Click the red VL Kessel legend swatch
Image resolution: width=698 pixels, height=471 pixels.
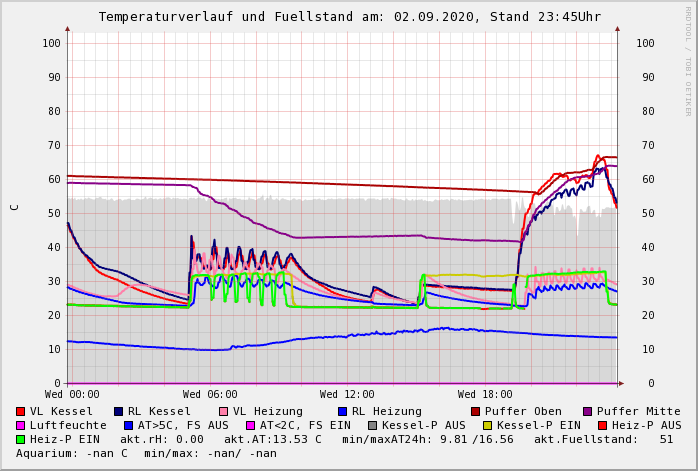(x=21, y=411)
